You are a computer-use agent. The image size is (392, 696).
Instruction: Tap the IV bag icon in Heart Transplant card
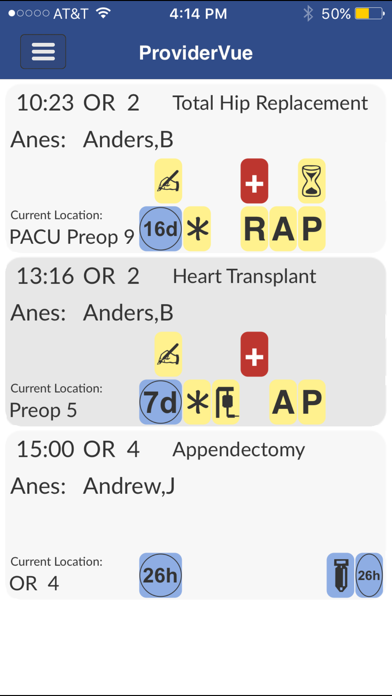[x=226, y=402]
